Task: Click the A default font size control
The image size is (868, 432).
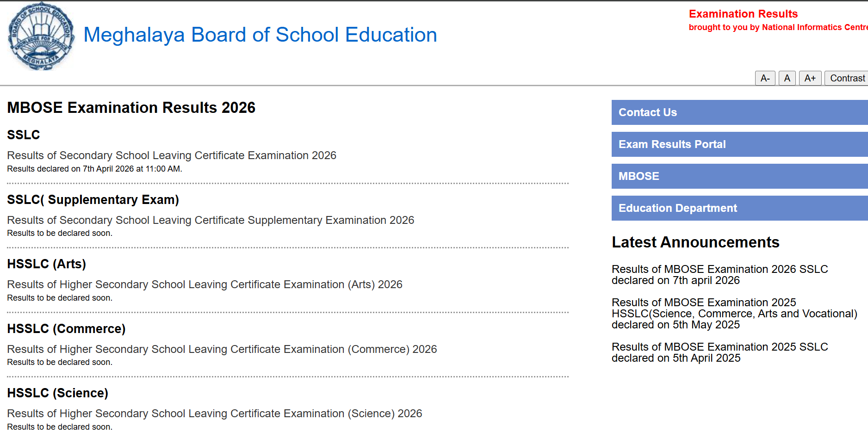Action: point(787,78)
